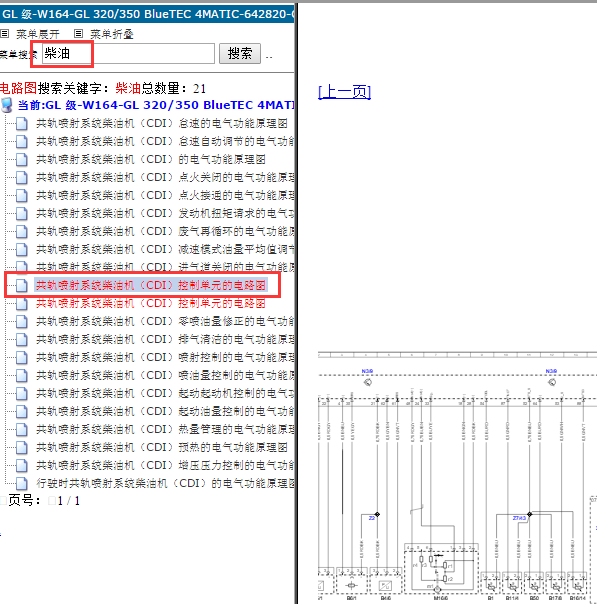
Task: Expand all menus via 菜单展开 label
Action: [x=38, y=34]
